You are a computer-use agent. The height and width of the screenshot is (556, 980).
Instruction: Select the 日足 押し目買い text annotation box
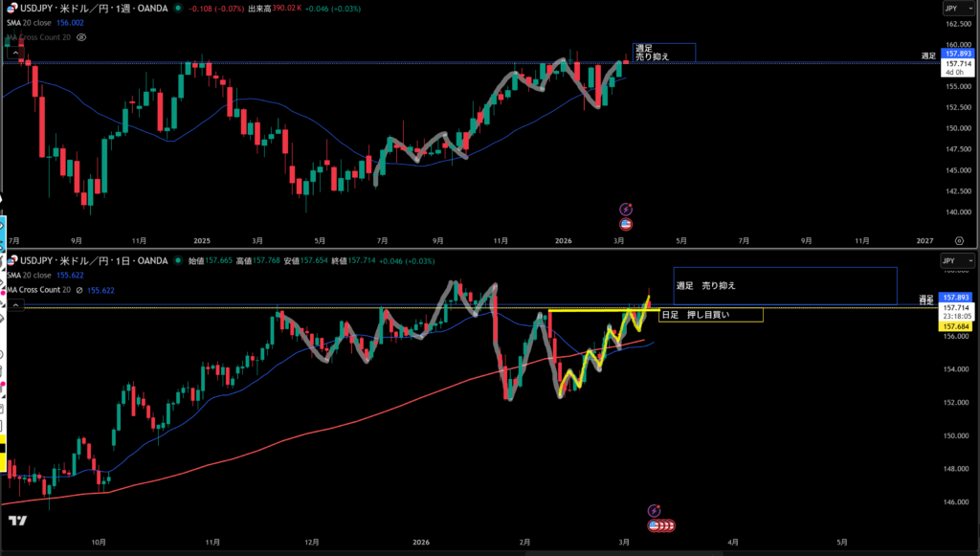710,315
